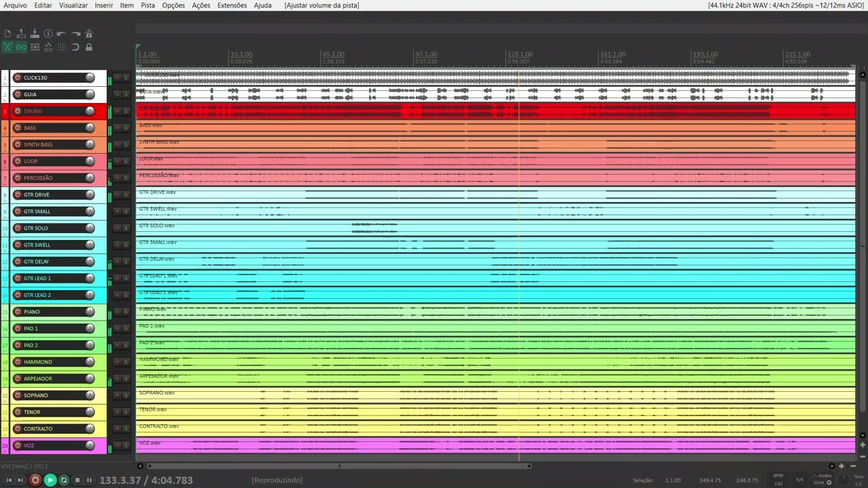Mute the BASS track
The width and height of the screenshot is (868, 488).
(117, 127)
